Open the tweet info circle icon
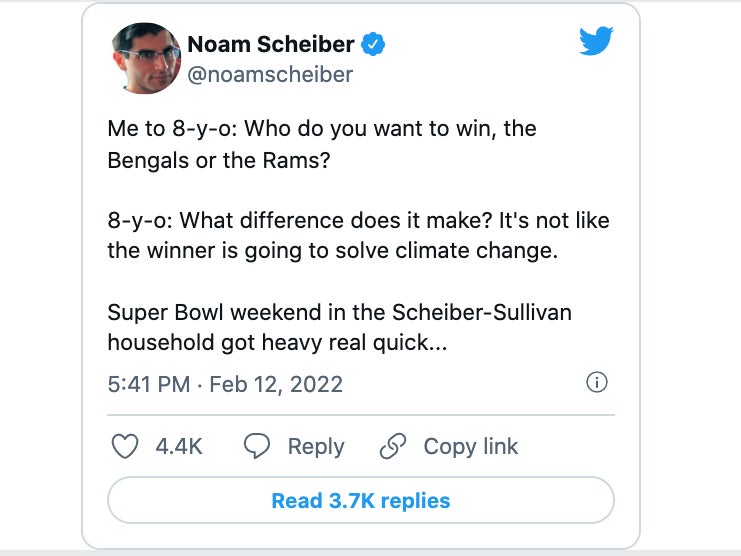The width and height of the screenshot is (741, 556). point(596,383)
